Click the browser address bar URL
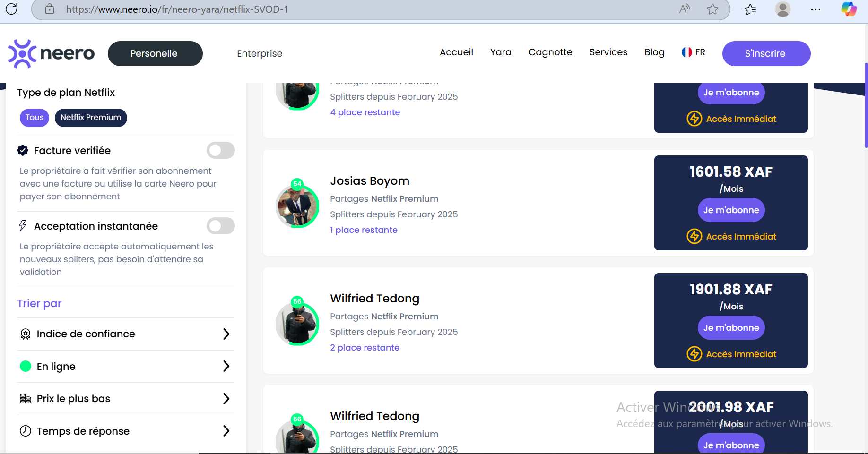This screenshot has width=868, height=454. point(177,9)
